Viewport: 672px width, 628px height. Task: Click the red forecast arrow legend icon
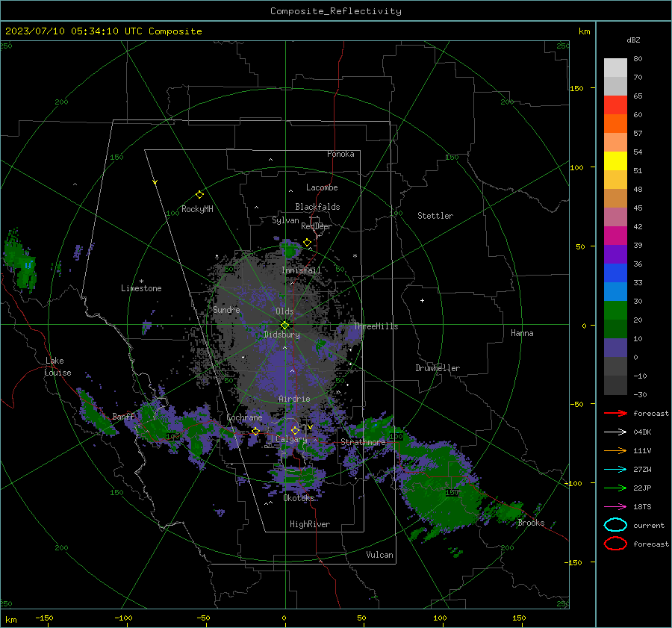pos(615,413)
